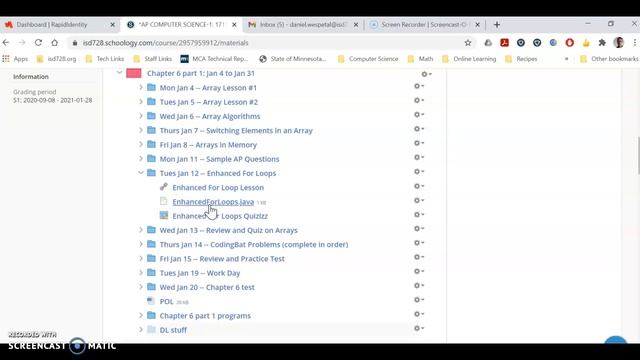Open gear menu for Wed Jan 13 Review and Quiz
This screenshot has height=360, width=640.
(x=419, y=229)
